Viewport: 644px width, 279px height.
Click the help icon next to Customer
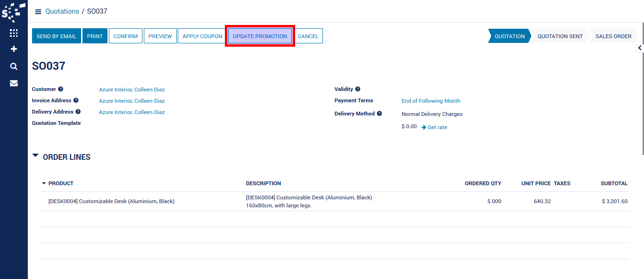coord(61,89)
